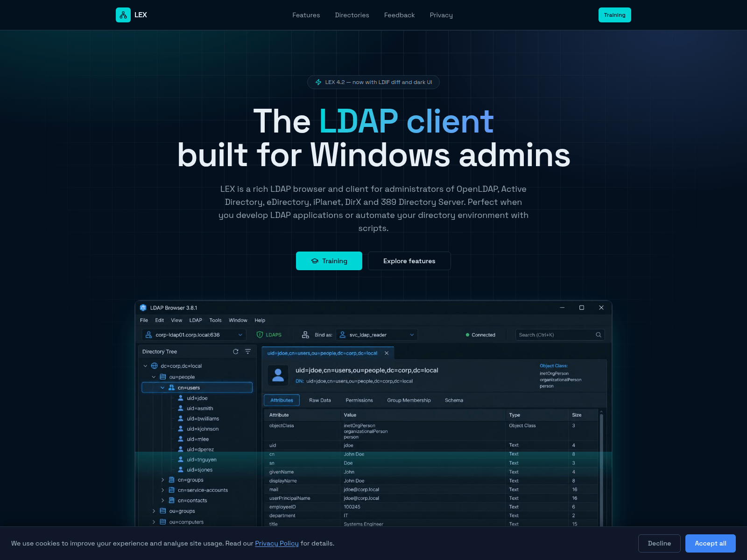Viewport: 747px width, 560px height.
Task: Click the LEX logo icon
Action: (x=123, y=15)
